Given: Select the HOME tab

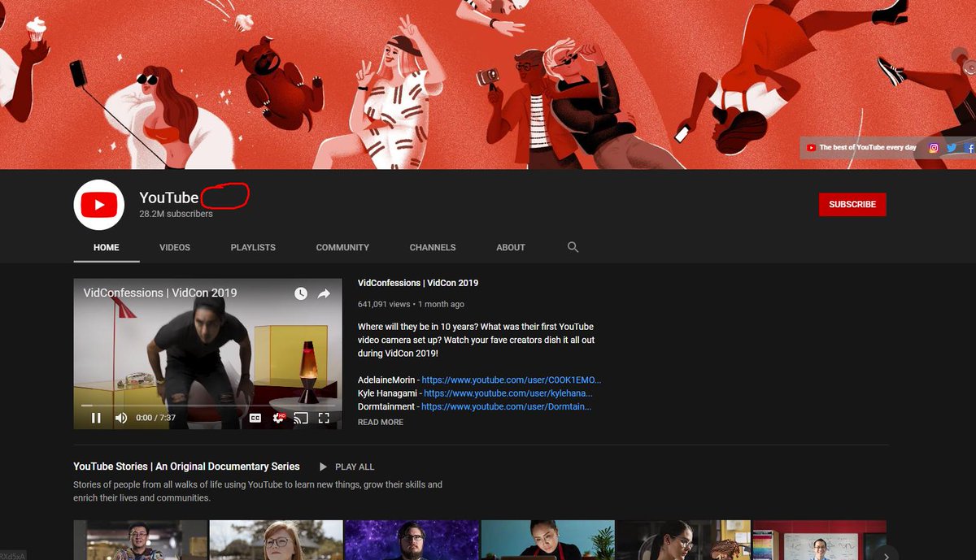Looking at the screenshot, I should pos(107,247).
